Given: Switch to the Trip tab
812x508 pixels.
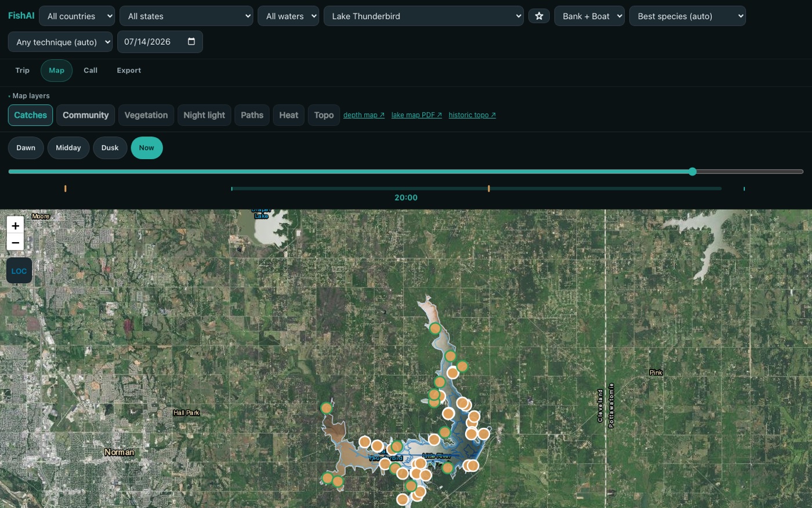Looking at the screenshot, I should click(x=23, y=70).
